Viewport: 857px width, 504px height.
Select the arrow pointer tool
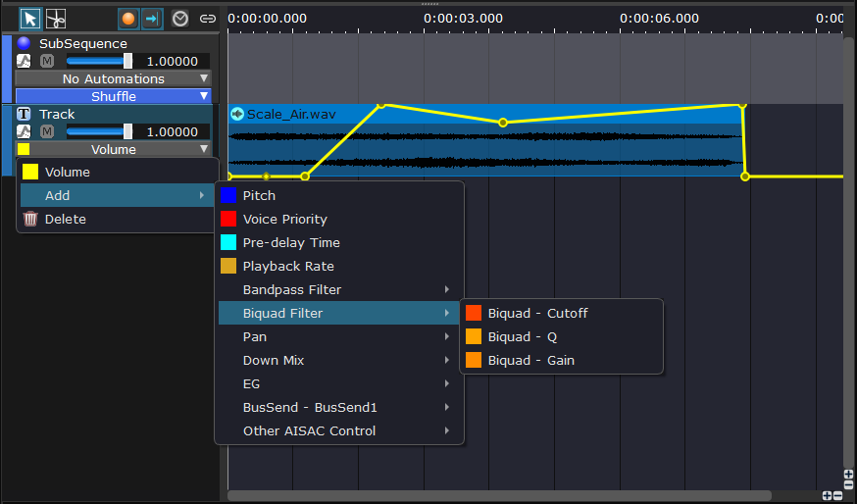pos(31,19)
